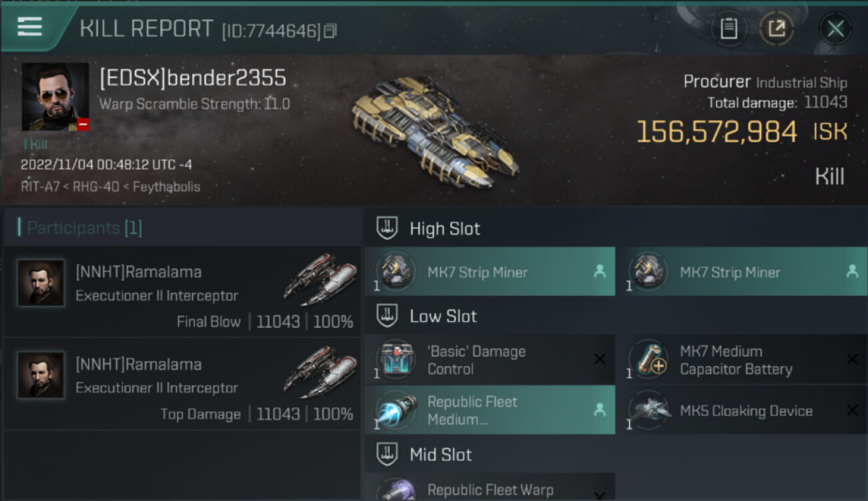This screenshot has height=501, width=868.
Task: Open bender2355's character portrait
Action: (x=55, y=97)
